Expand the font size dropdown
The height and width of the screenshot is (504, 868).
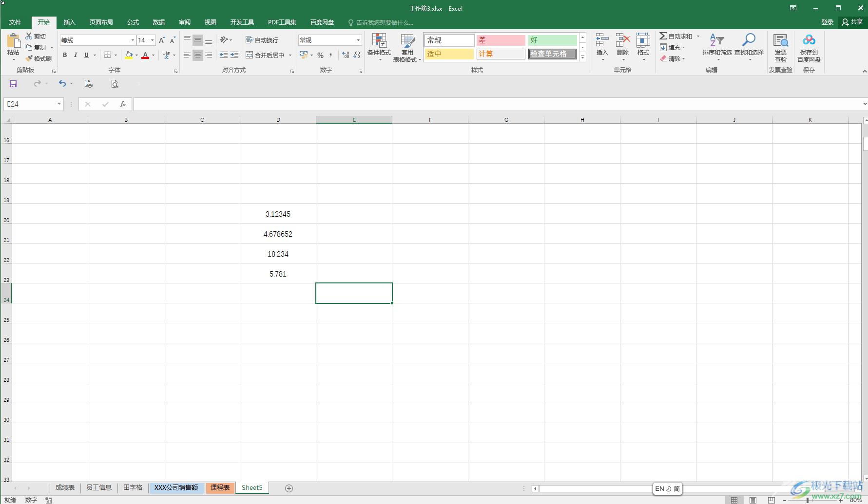coord(152,40)
